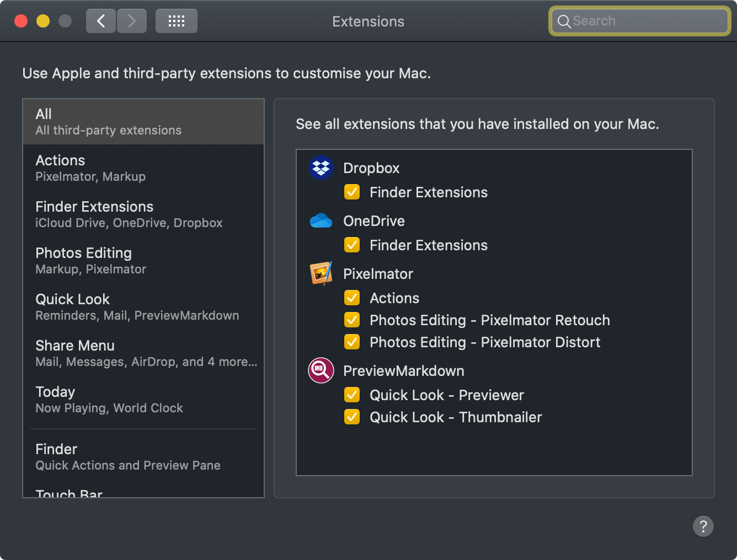Viewport: 737px width, 560px height.
Task: Click the OneDrive cloud icon
Action: coord(321,221)
